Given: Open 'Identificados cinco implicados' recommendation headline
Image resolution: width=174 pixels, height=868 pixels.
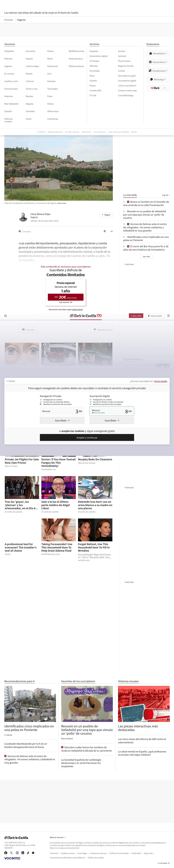Looking at the screenshot, I should pyautogui.click(x=29, y=728).
